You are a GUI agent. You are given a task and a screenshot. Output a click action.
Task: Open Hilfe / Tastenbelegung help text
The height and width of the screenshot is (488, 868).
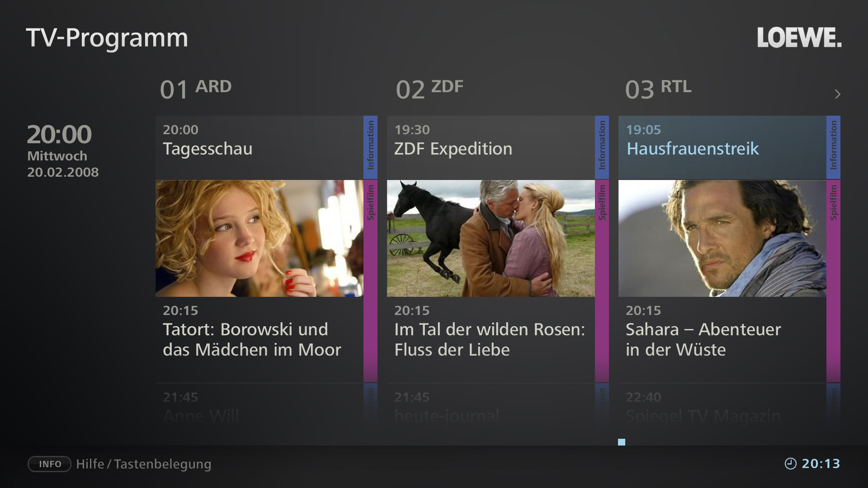click(144, 464)
